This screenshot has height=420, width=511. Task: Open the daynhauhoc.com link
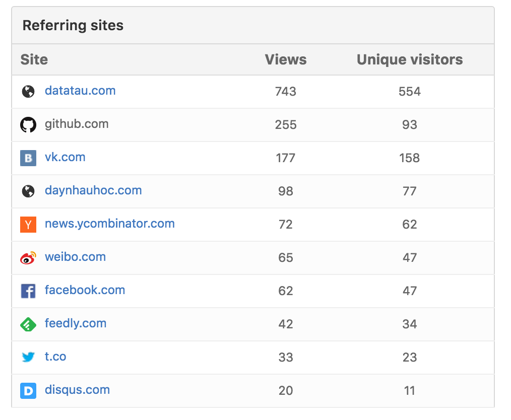coord(93,190)
